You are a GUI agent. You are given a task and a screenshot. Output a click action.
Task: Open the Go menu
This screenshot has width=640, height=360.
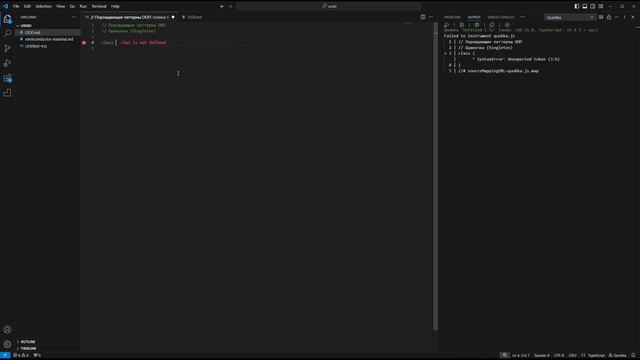point(72,6)
